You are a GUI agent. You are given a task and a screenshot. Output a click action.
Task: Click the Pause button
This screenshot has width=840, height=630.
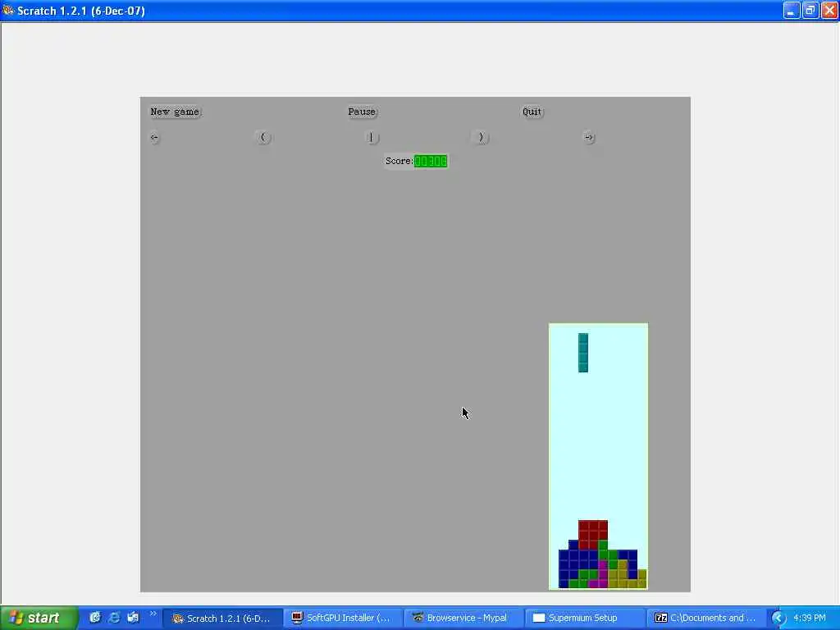click(362, 112)
